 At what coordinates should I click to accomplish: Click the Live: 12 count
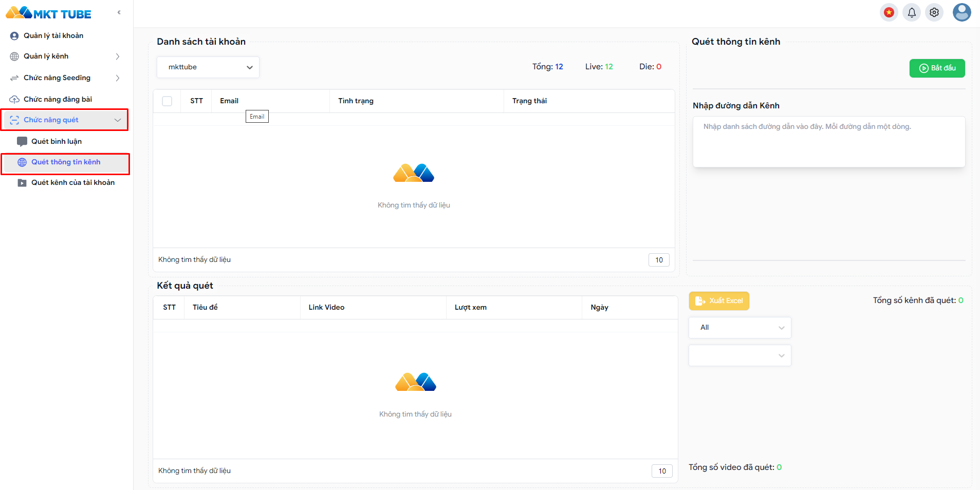coord(599,67)
